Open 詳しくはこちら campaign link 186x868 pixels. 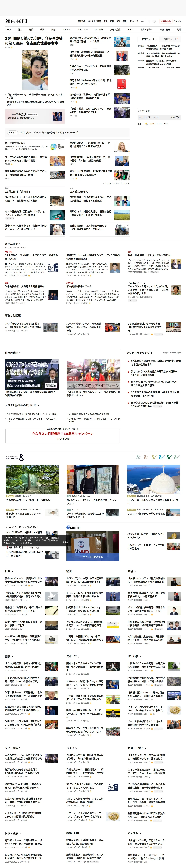[63, 439]
